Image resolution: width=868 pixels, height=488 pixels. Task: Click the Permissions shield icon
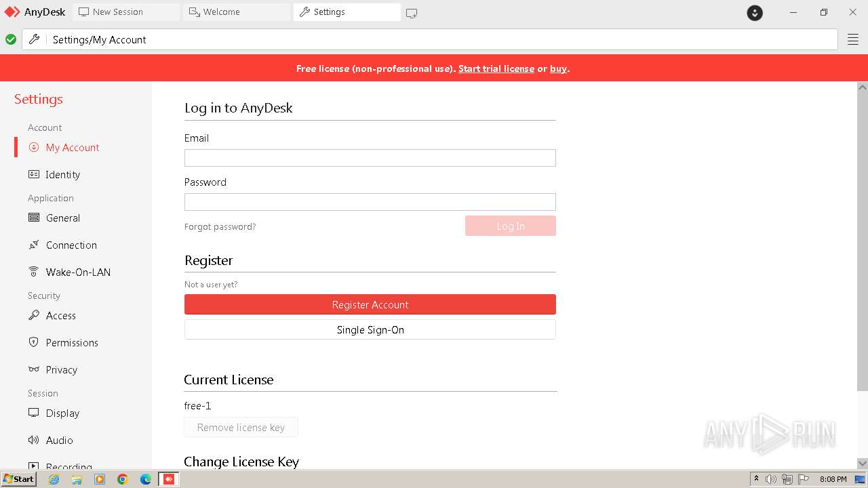[x=34, y=342]
